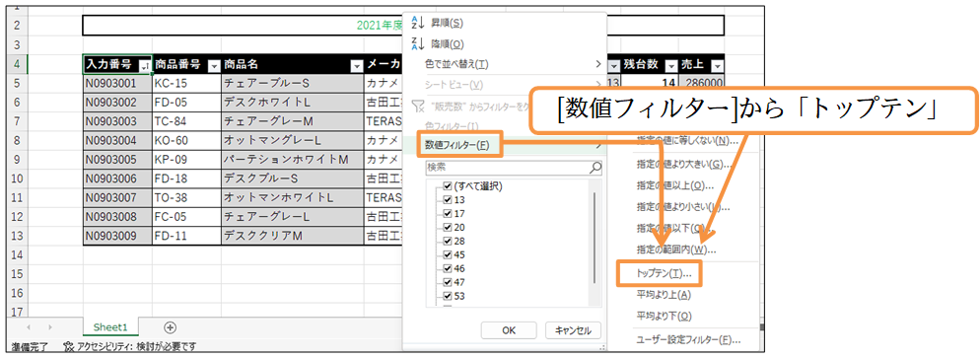980x358 pixels.
Task: Click the 昇順 A-Z sort icon
Action: (418, 23)
